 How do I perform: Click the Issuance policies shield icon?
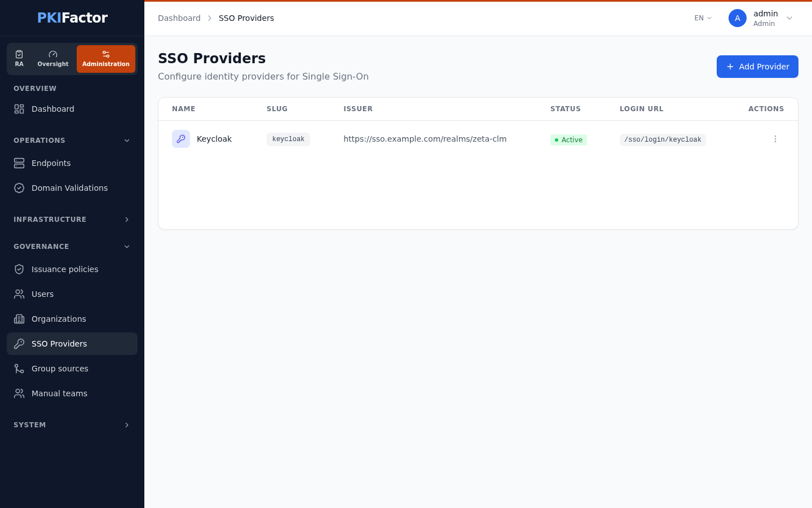(x=19, y=269)
